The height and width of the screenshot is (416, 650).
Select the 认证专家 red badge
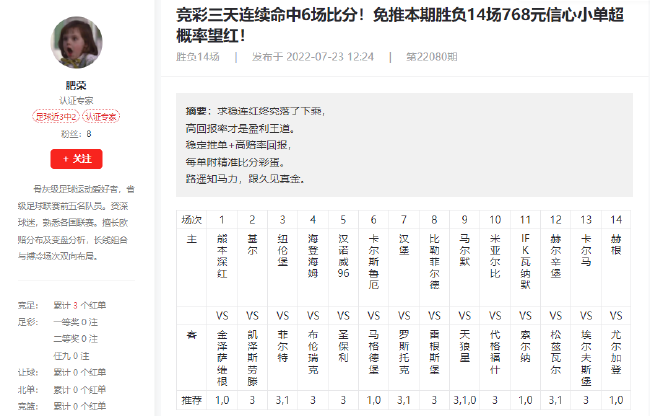(101, 117)
